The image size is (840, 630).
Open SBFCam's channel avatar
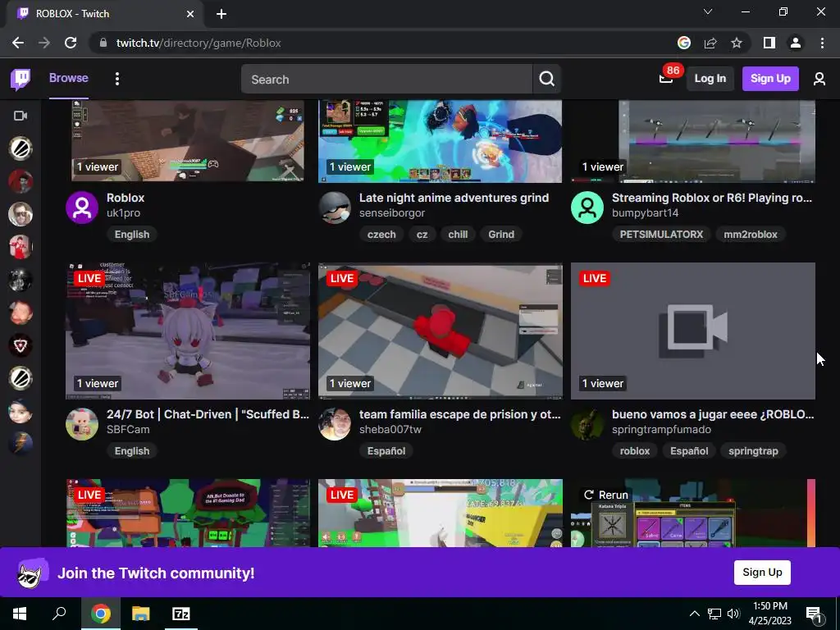[82, 424]
